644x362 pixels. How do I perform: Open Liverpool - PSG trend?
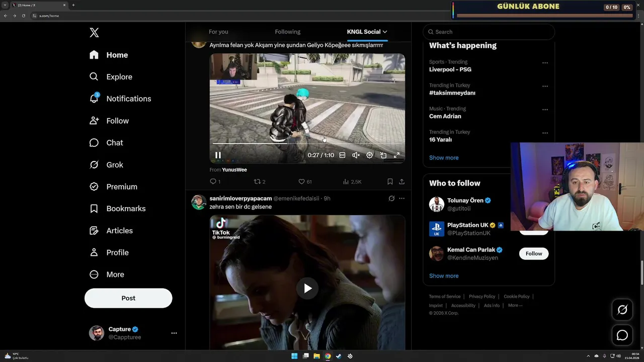click(x=450, y=69)
